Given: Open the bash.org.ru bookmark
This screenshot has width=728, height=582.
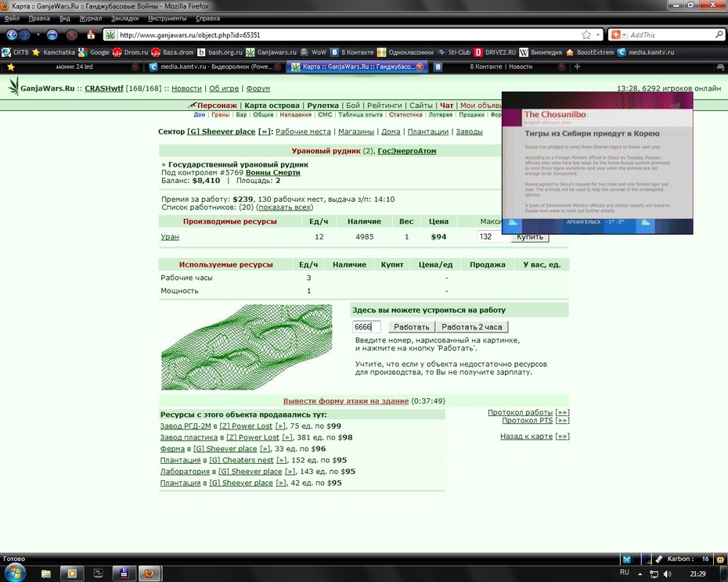Looking at the screenshot, I should (220, 52).
